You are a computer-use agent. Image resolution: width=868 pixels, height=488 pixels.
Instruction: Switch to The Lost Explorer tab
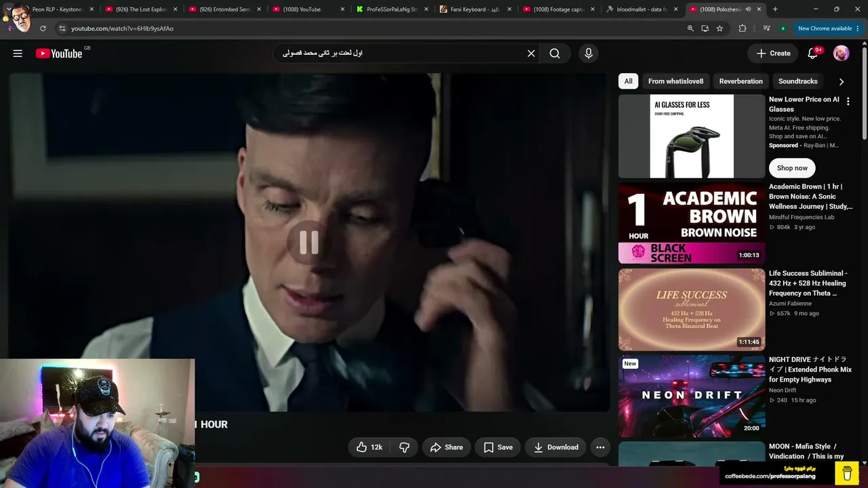click(140, 9)
